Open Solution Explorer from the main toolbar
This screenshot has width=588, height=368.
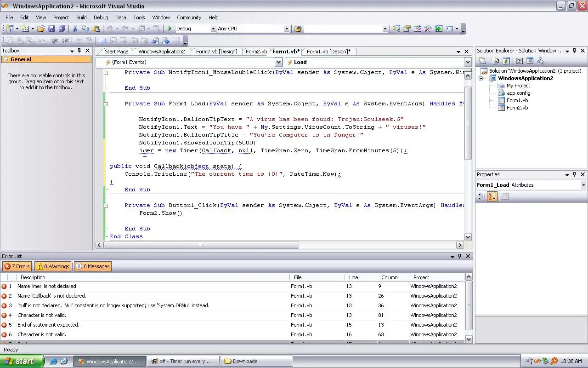pos(396,29)
